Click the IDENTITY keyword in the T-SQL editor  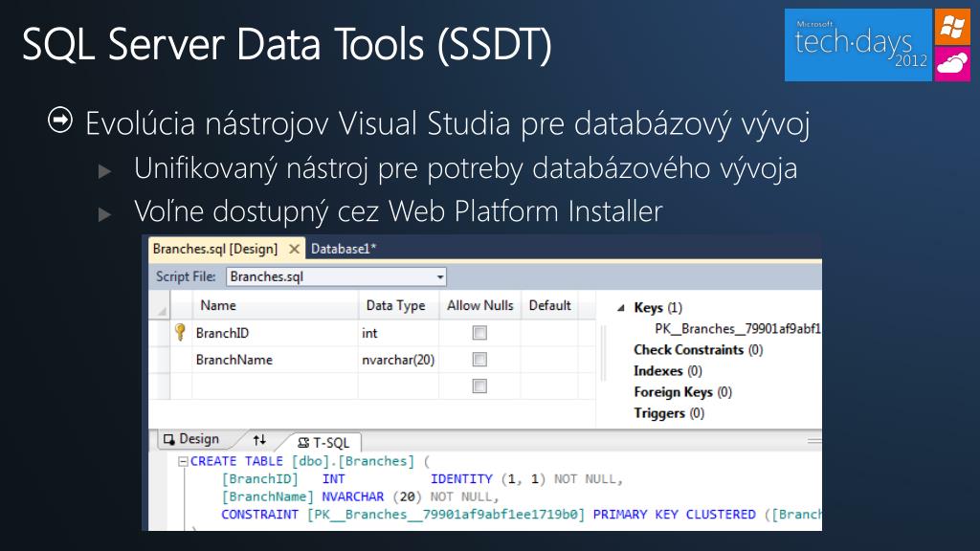pyautogui.click(x=461, y=479)
